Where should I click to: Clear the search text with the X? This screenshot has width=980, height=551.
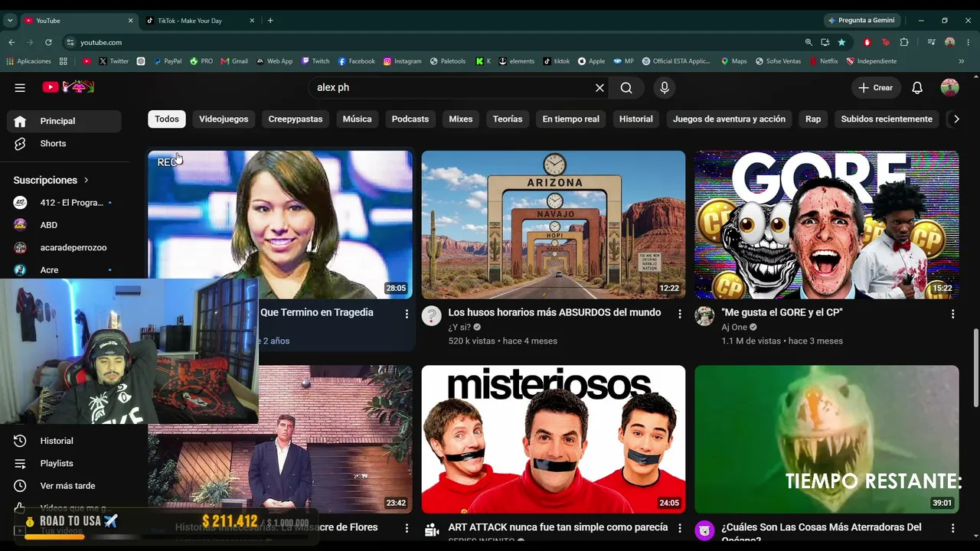pos(599,88)
